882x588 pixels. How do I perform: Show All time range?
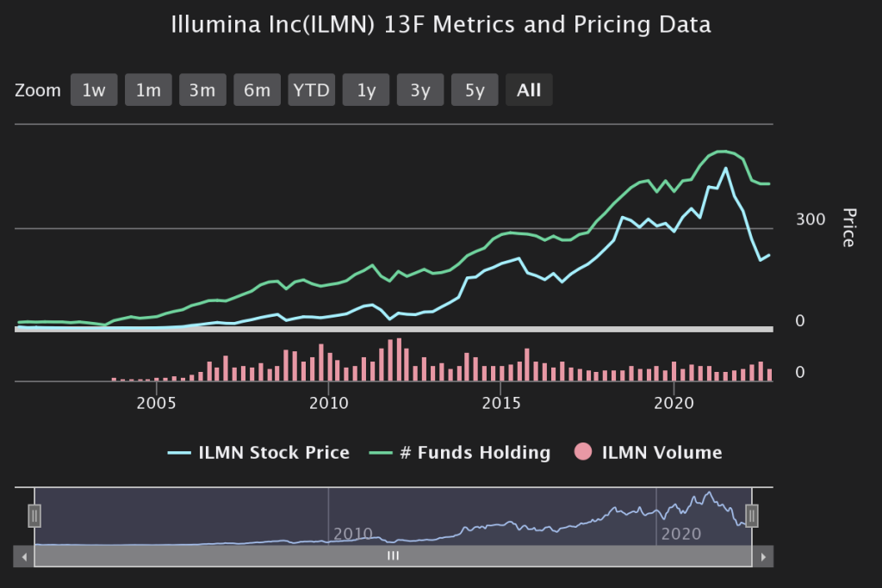pos(529,90)
